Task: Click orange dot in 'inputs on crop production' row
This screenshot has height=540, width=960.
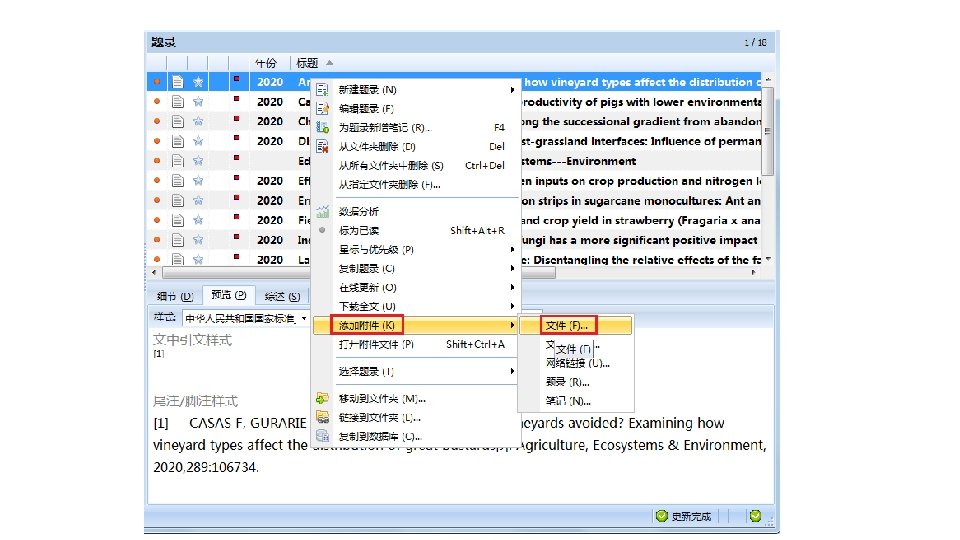Action: click(157, 181)
